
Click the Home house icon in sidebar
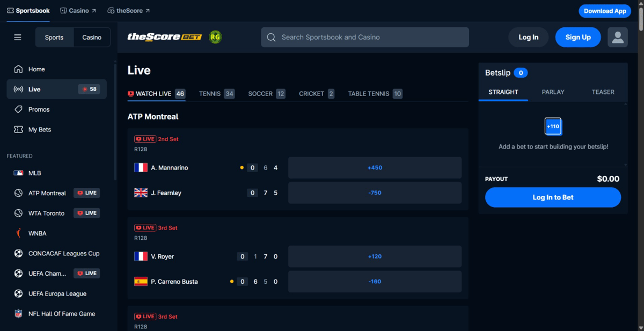click(18, 69)
